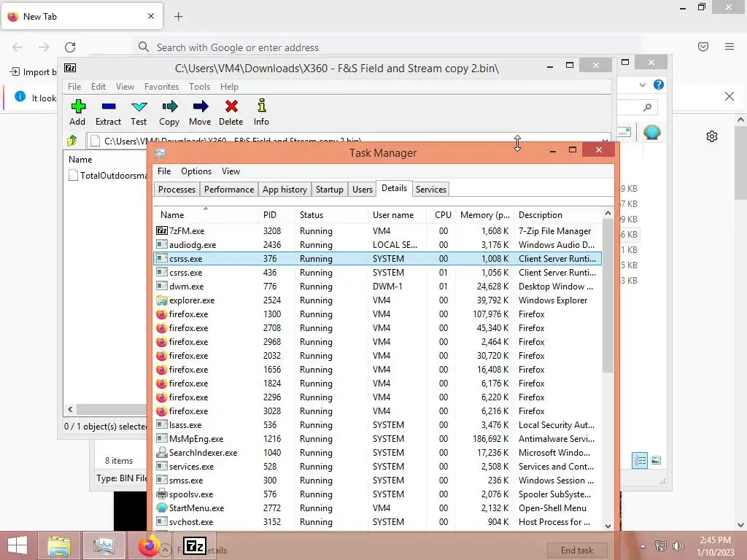Select the lsass.exe process row
Viewport: 747px width, 560px height.
coord(377,425)
